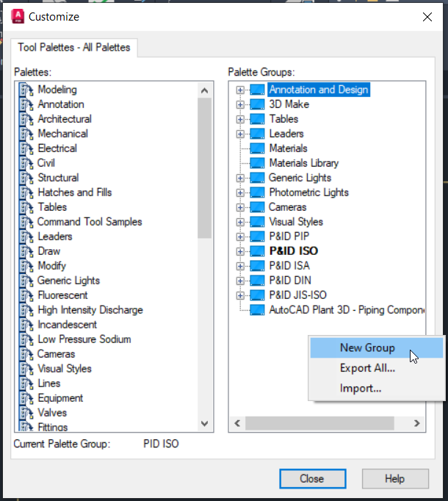The width and height of the screenshot is (448, 501).
Task: Select Lines in the Palettes list
Action: pos(49,383)
